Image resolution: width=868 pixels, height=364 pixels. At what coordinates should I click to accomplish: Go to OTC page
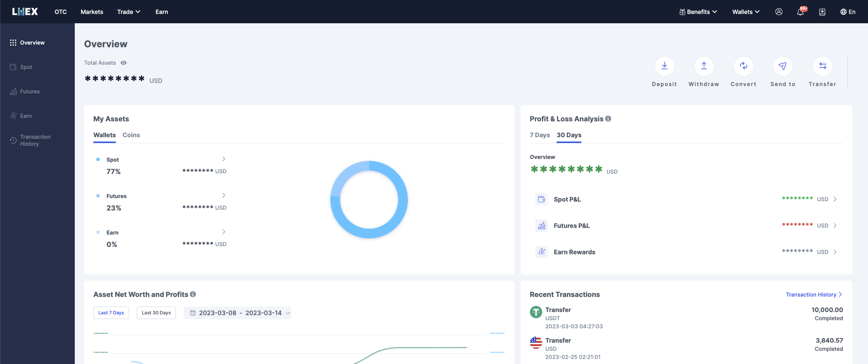click(60, 12)
